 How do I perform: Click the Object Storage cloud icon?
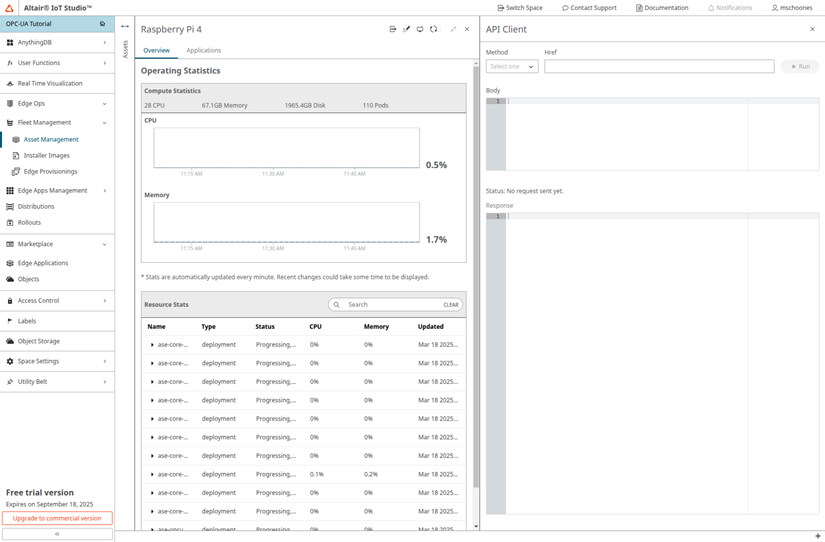[x=10, y=342]
